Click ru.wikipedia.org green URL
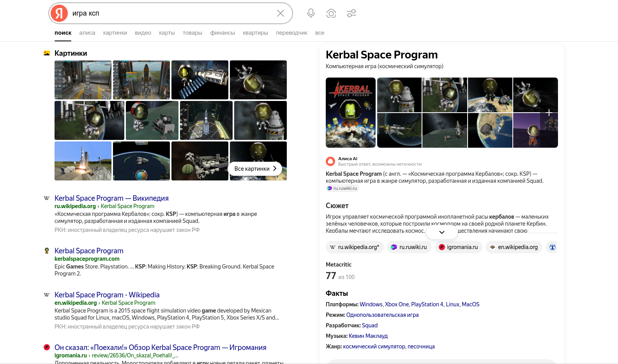 click(x=75, y=206)
